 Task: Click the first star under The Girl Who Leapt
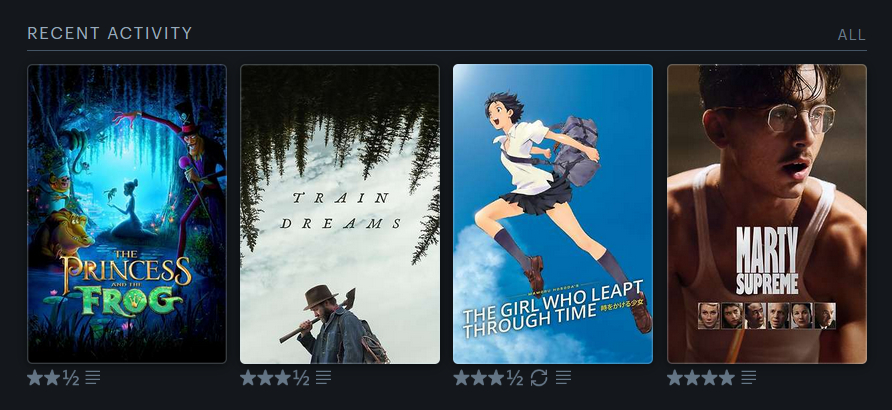[461, 377]
